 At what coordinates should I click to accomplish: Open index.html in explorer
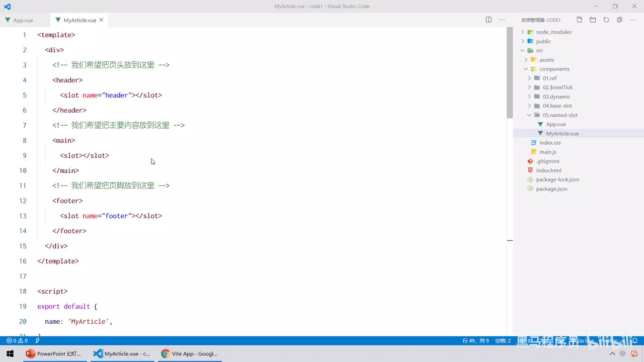(548, 170)
